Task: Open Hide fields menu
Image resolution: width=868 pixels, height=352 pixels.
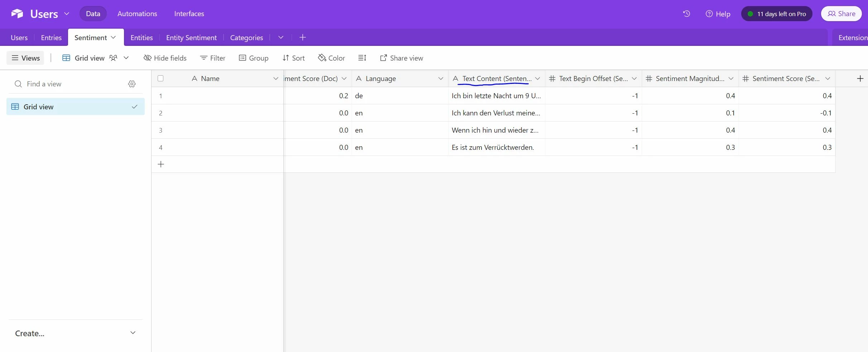Action: pos(165,58)
